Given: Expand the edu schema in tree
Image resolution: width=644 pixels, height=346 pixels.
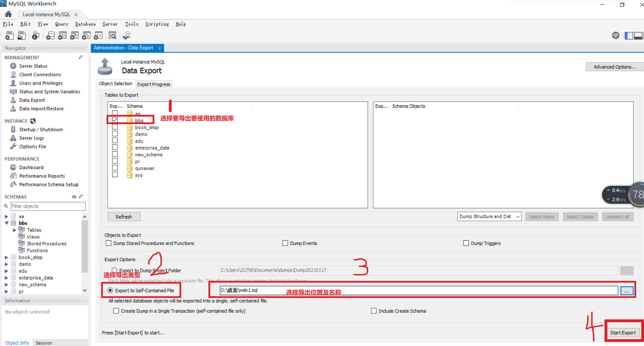Looking at the screenshot, I should coord(6,271).
